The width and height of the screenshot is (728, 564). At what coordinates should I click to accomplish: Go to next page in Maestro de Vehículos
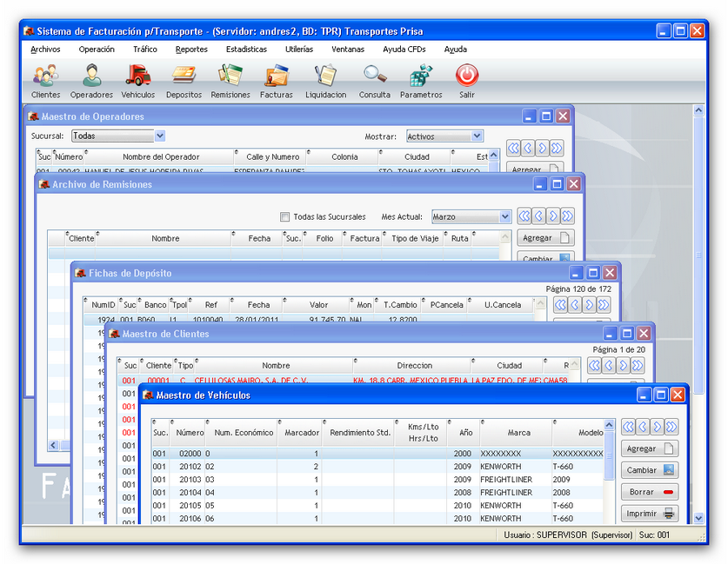point(657,426)
